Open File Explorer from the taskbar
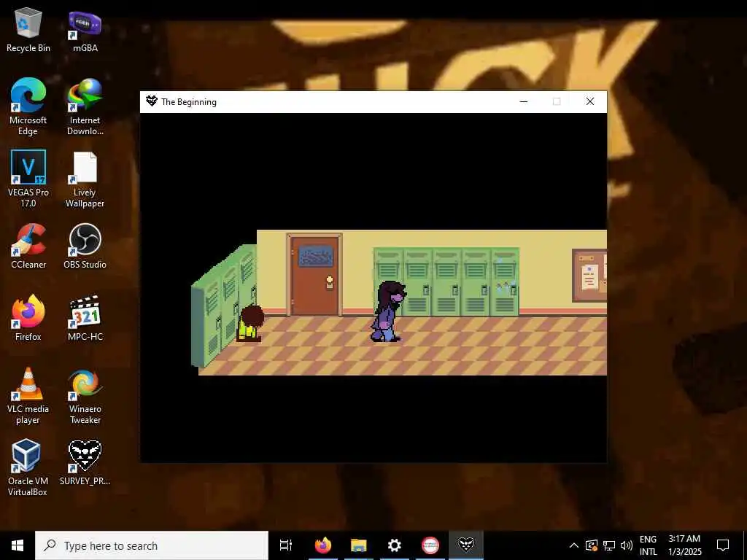 [x=359, y=545]
